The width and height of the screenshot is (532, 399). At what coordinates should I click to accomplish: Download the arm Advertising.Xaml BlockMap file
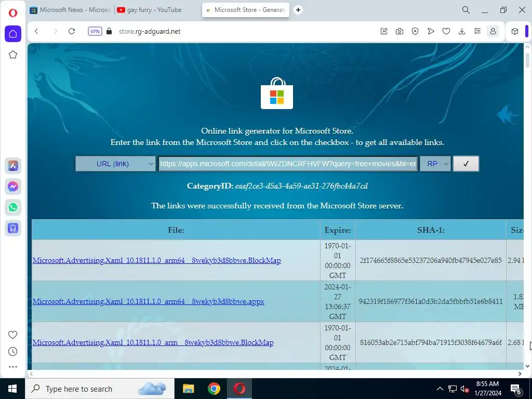tap(153, 343)
